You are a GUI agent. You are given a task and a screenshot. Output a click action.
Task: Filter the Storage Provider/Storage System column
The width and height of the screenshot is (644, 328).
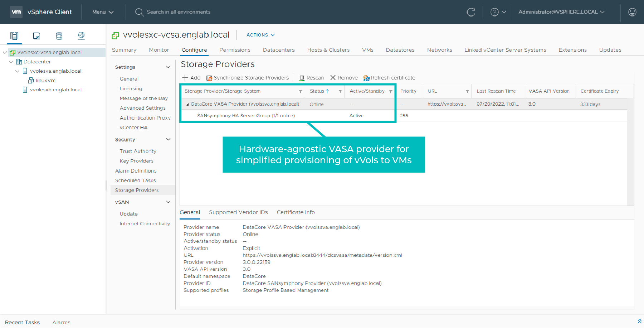(301, 92)
